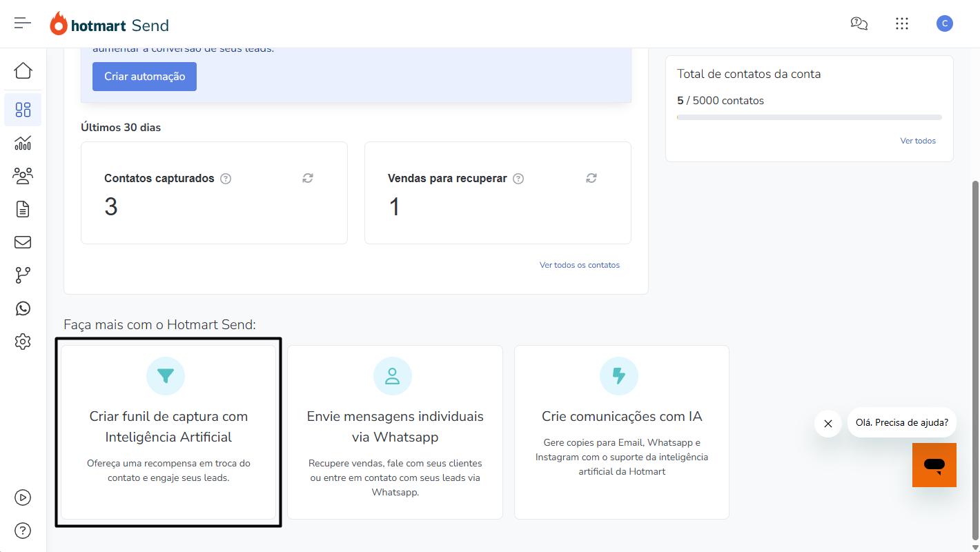Image resolution: width=980 pixels, height=552 pixels.
Task: Refresh the Contatos capturados counter
Action: (308, 178)
